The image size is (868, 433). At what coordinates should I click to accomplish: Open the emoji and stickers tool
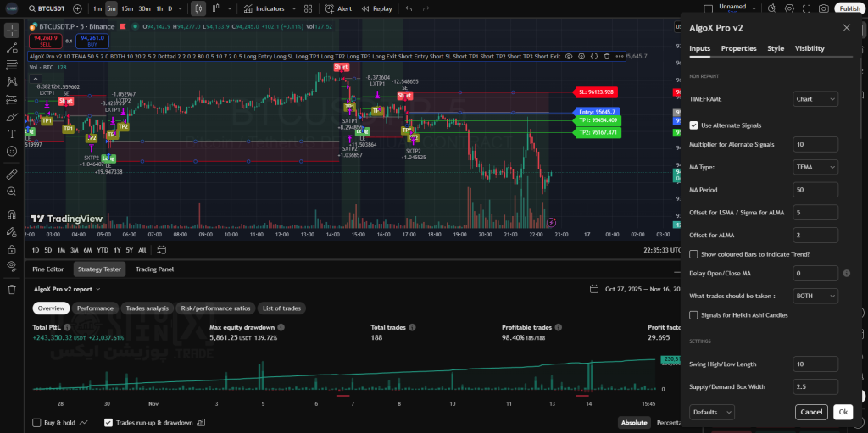tap(12, 151)
